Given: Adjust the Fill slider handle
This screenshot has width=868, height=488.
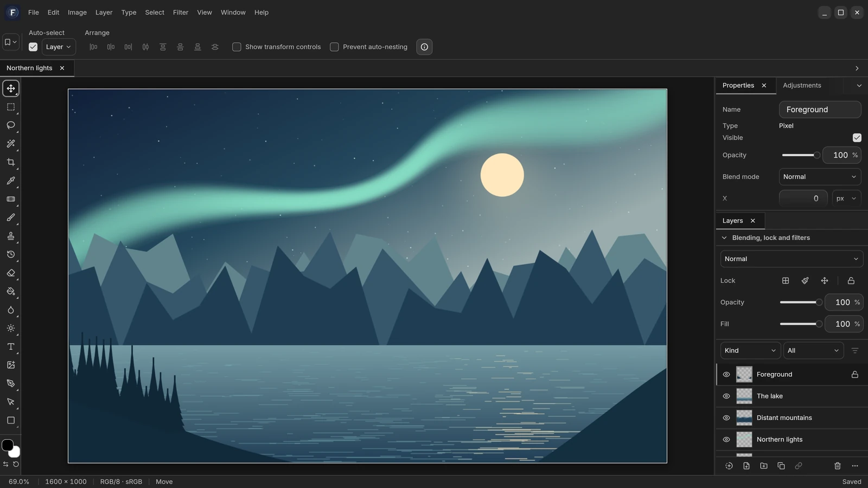Looking at the screenshot, I should (819, 324).
